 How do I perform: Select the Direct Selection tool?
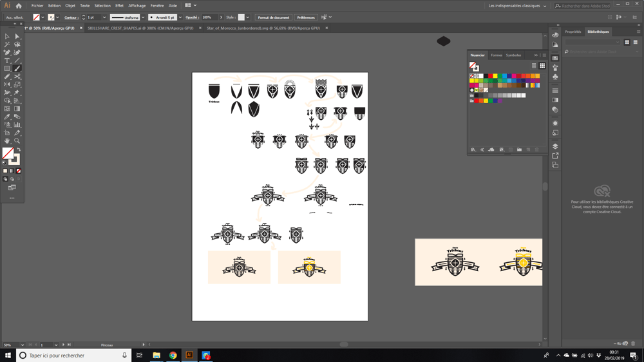point(17,36)
